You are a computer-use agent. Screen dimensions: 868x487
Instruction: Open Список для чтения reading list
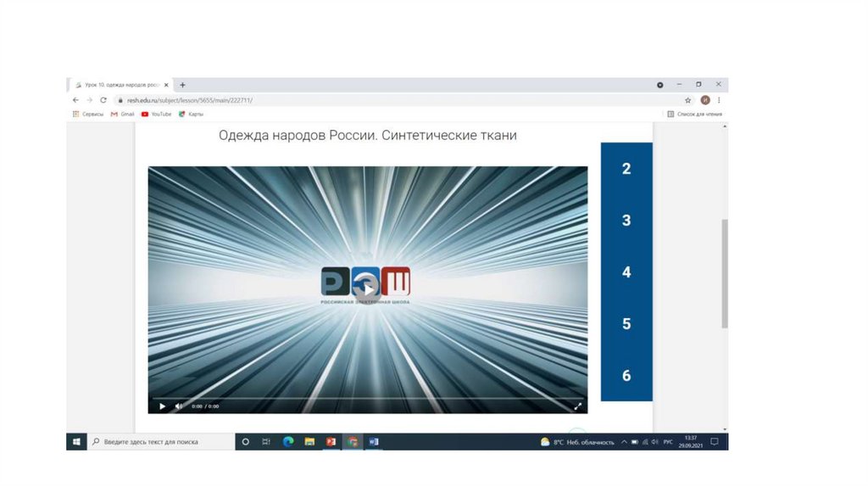tap(694, 115)
